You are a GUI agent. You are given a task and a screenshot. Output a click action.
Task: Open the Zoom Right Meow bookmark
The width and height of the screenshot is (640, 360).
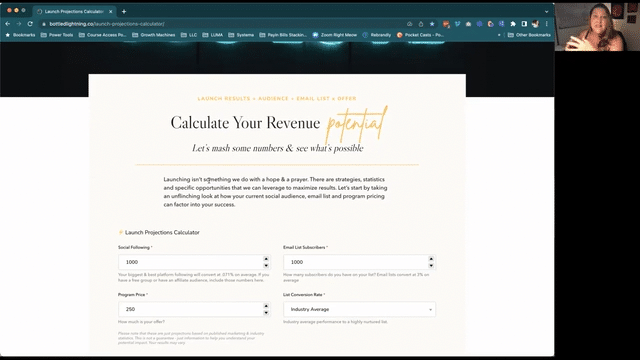[334, 35]
